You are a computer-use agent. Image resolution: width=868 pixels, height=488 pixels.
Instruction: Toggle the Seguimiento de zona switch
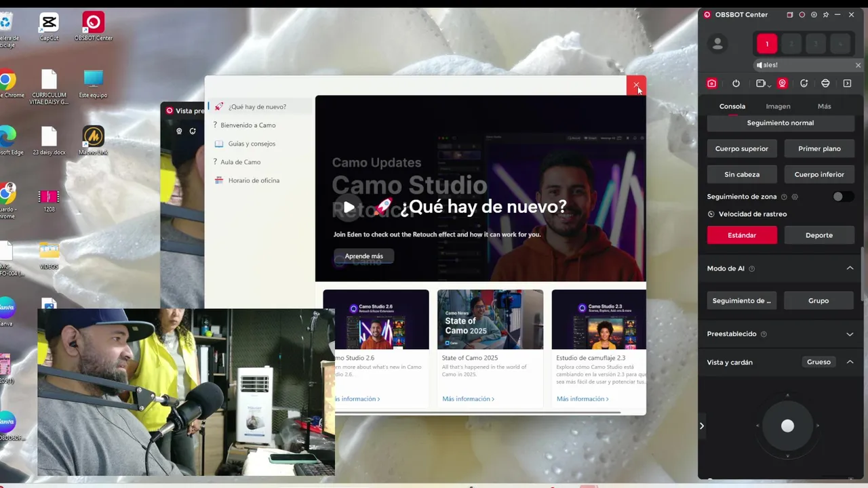843,197
